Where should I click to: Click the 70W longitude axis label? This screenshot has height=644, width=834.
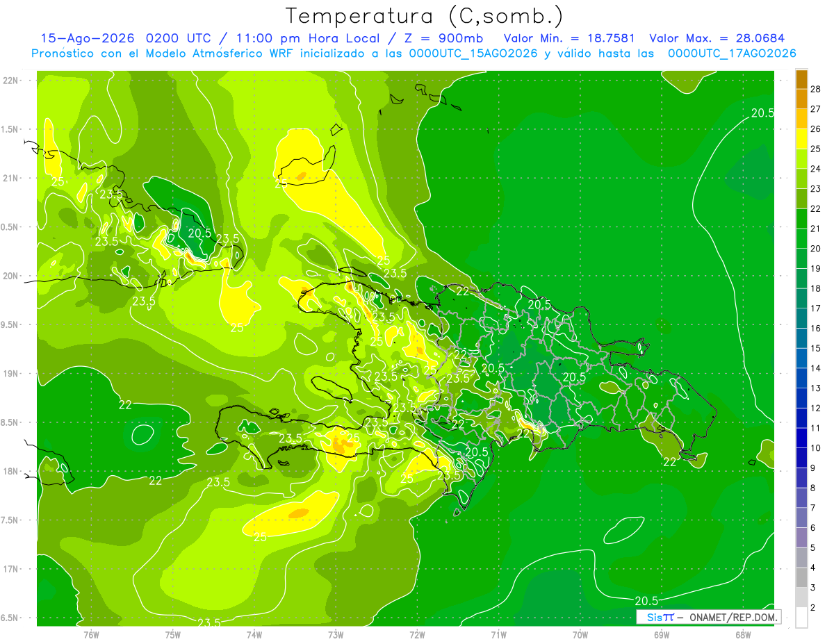pos(580,634)
